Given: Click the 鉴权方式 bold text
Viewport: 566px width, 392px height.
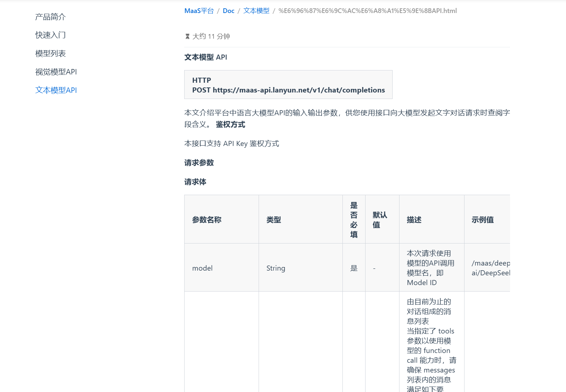Looking at the screenshot, I should coord(230,124).
